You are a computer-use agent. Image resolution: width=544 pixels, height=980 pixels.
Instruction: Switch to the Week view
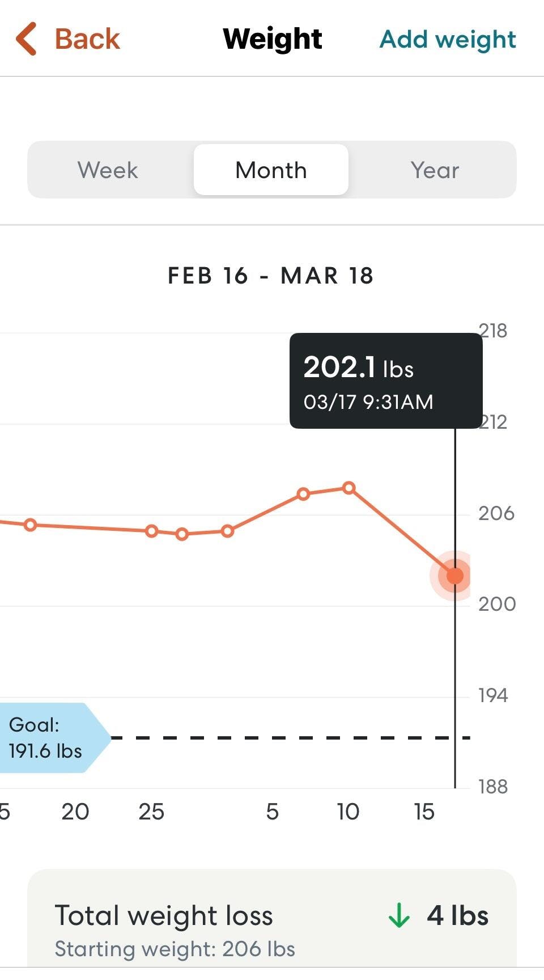[x=108, y=170]
